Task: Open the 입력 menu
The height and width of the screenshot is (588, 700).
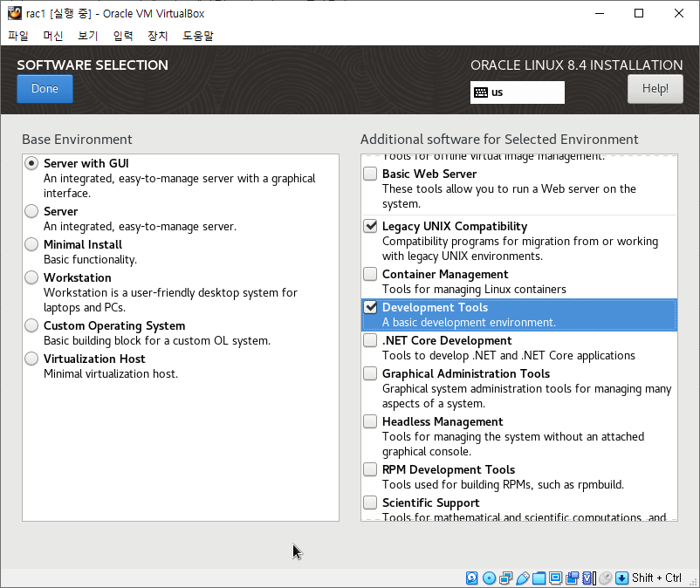Action: coord(123,36)
